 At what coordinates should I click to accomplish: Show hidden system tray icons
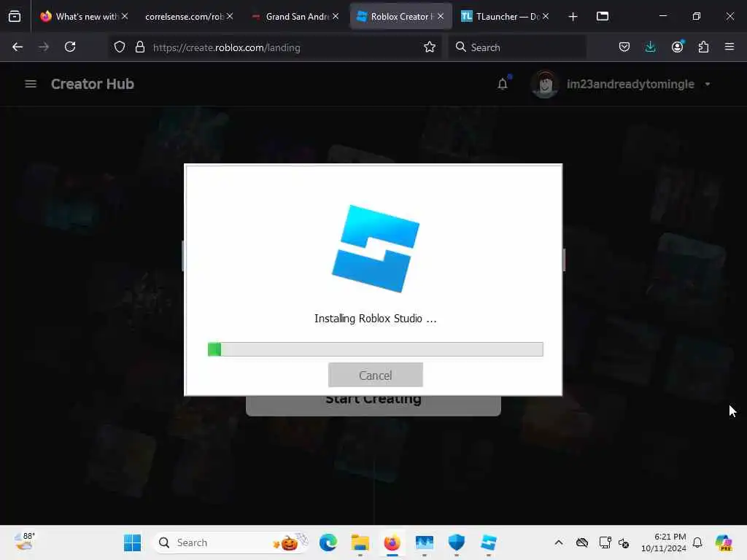pos(559,542)
